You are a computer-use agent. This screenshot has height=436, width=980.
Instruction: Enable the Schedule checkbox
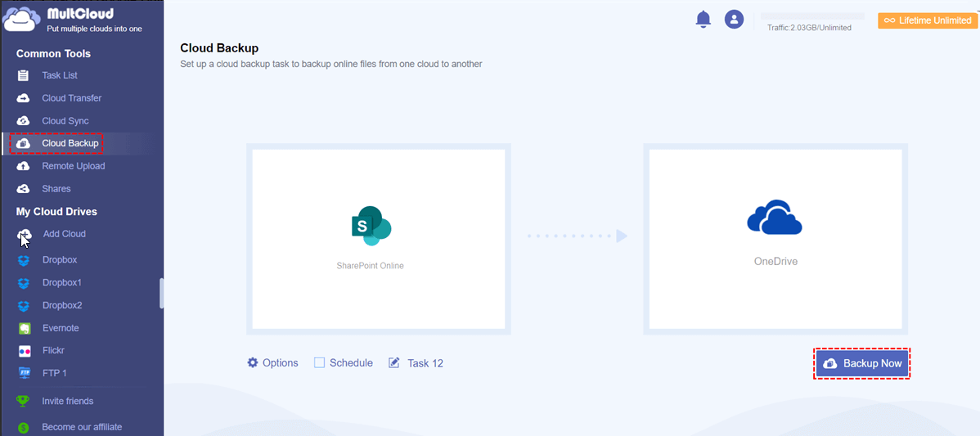pyautogui.click(x=319, y=362)
